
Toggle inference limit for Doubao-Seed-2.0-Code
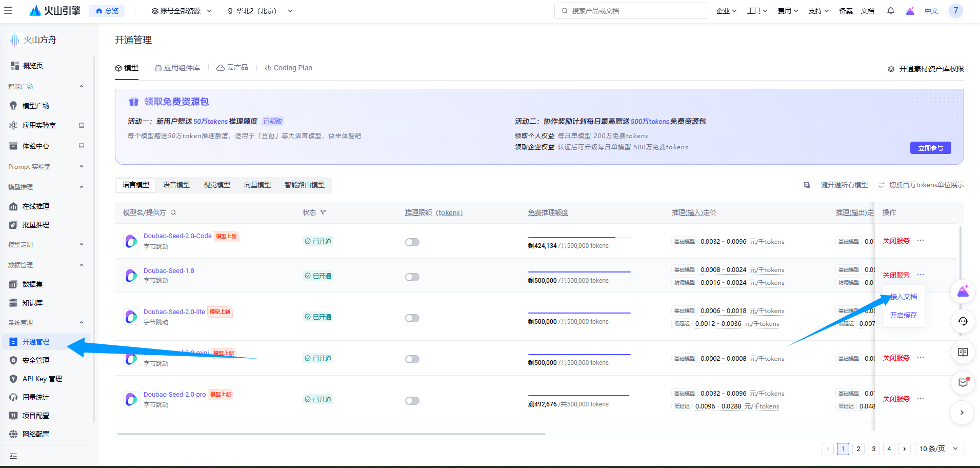pos(412,242)
